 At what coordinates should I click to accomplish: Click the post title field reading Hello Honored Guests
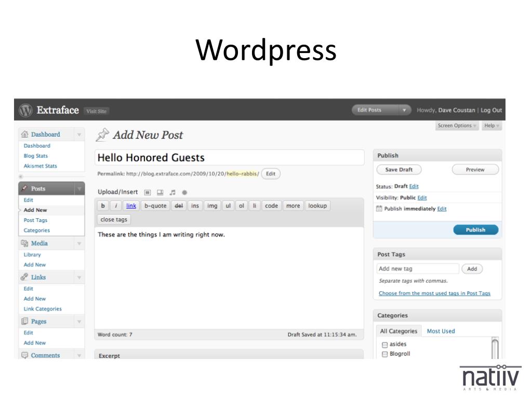229,157
